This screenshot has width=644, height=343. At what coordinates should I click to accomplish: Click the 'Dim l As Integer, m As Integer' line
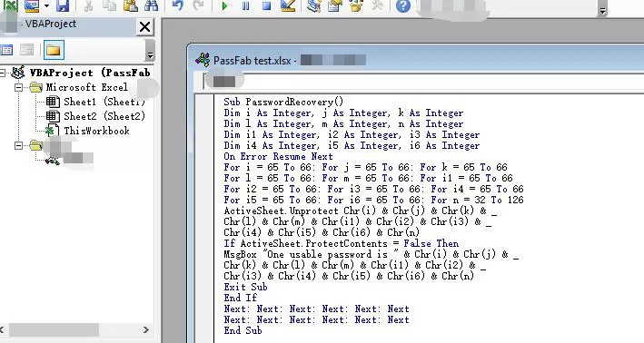[x=343, y=124]
